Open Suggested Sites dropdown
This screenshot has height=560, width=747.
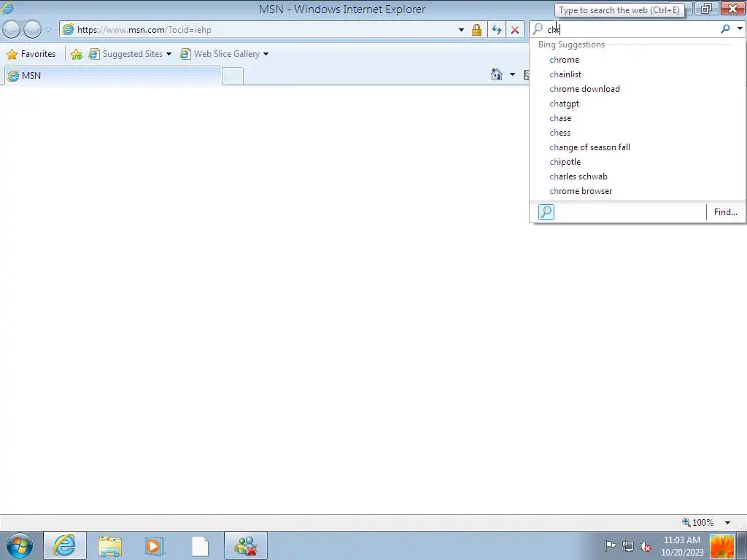pyautogui.click(x=130, y=54)
